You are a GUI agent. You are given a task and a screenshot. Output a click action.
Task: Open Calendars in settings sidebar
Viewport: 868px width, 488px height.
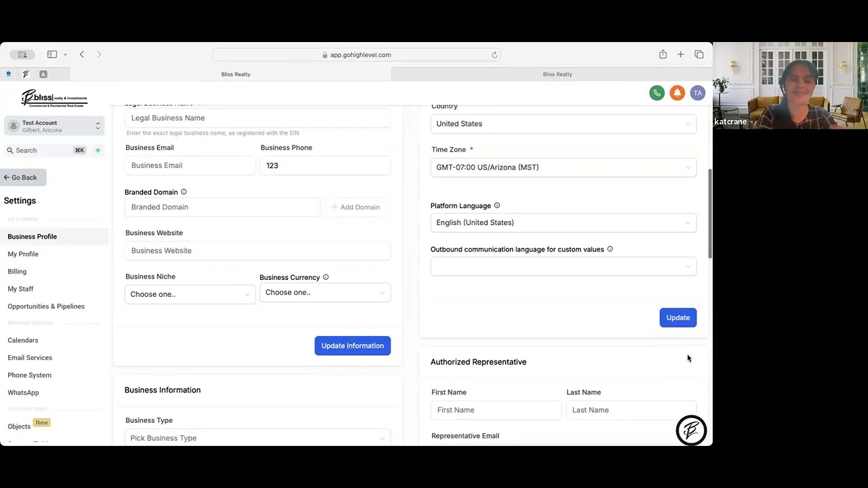point(23,340)
